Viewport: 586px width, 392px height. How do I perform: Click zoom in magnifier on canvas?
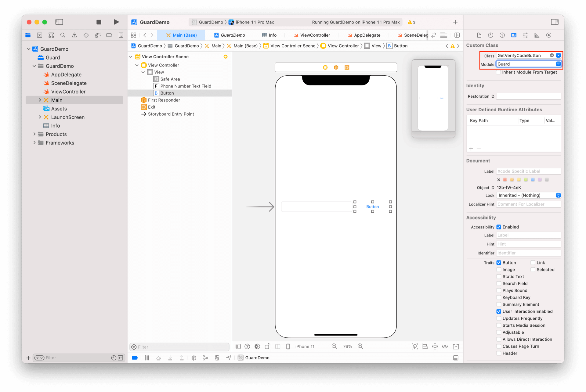pyautogui.click(x=360, y=346)
